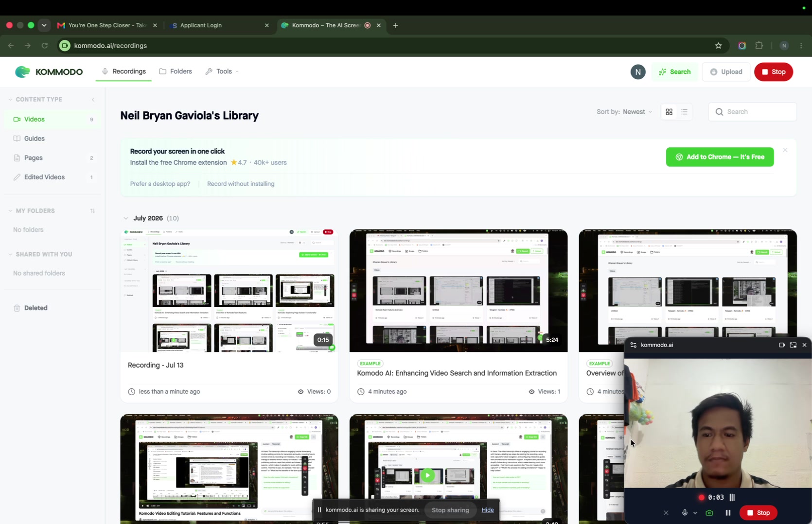
Task: Click the colorful circle extension icon
Action: click(741, 46)
